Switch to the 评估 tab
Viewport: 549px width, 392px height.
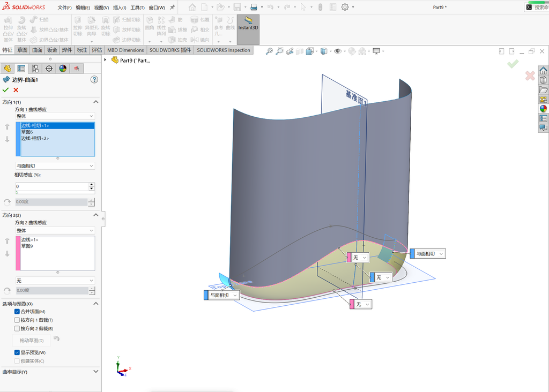click(x=97, y=50)
